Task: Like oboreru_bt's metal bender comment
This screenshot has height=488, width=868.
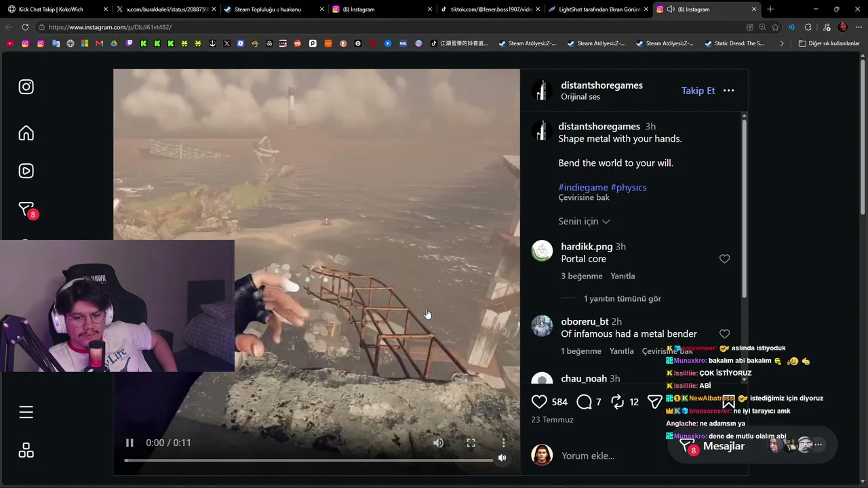Action: click(x=724, y=334)
